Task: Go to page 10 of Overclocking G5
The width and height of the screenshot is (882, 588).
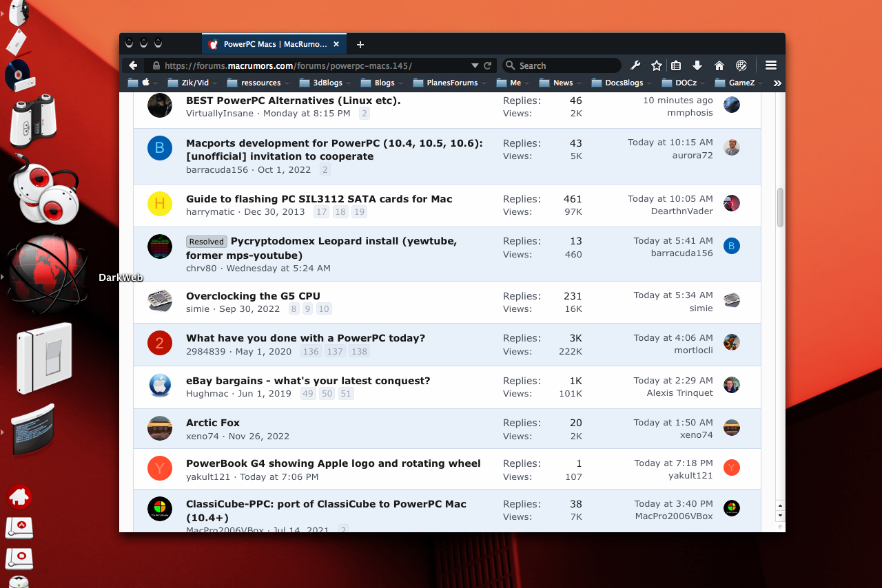Action: (324, 309)
